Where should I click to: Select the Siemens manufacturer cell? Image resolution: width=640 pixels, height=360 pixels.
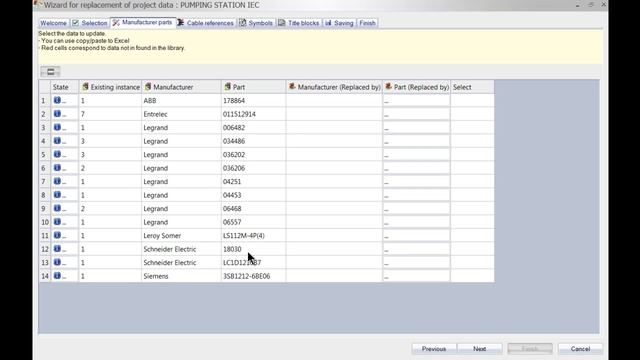tap(181, 276)
